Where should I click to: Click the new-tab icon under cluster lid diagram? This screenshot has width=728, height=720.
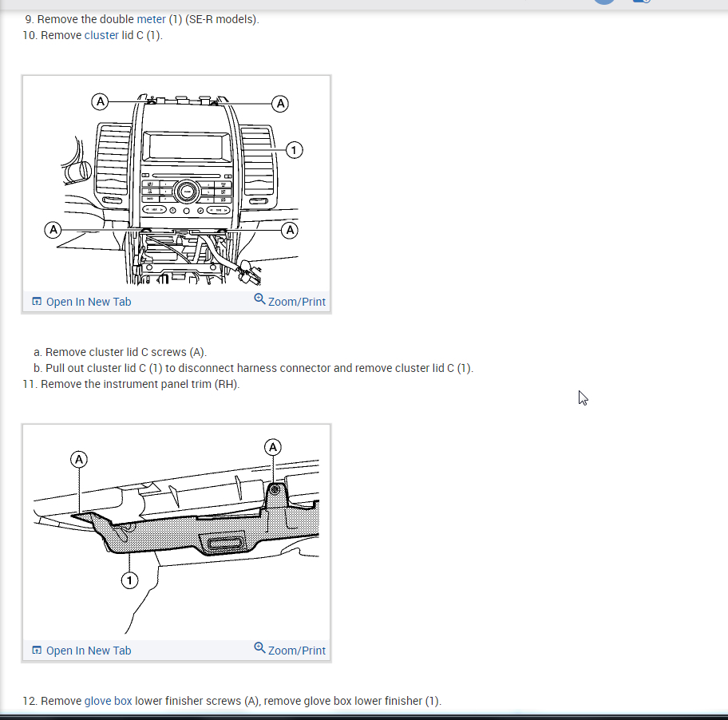[37, 301]
